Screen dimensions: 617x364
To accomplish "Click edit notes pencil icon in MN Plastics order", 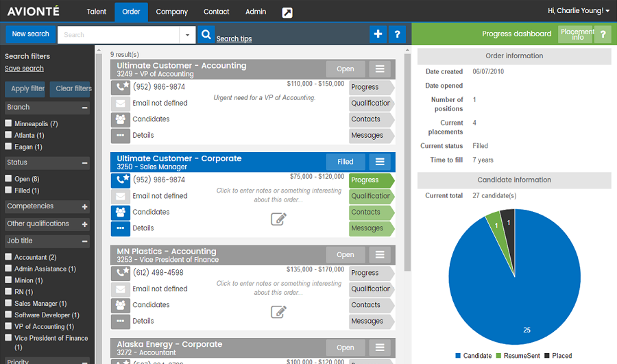I will (278, 312).
